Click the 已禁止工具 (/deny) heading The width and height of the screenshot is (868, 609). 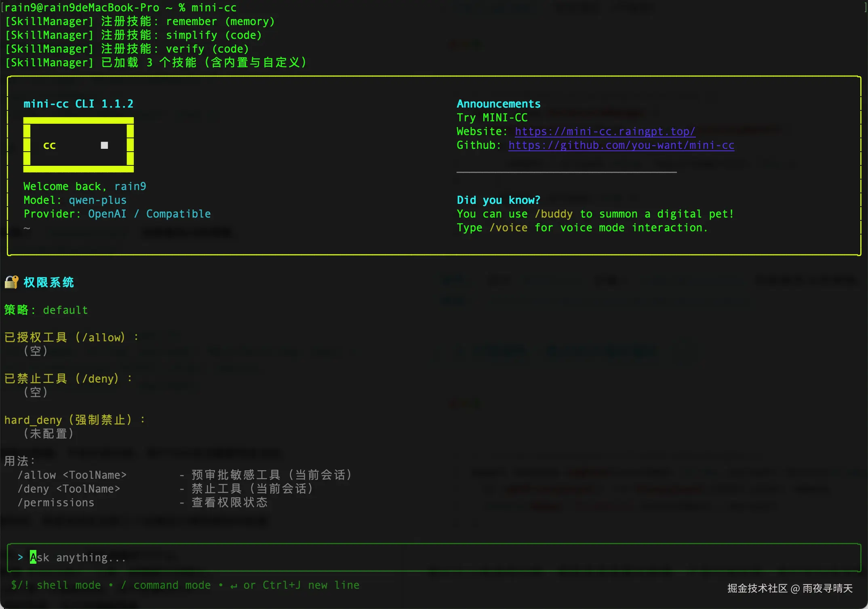point(68,379)
